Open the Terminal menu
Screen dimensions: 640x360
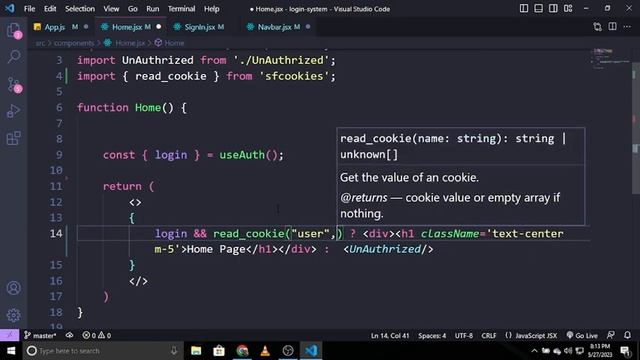181,9
